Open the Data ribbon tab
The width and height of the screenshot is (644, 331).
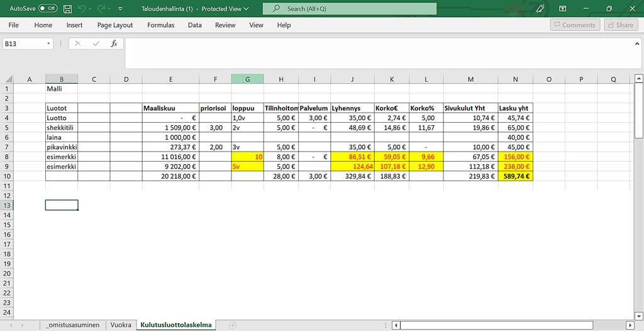coord(195,25)
